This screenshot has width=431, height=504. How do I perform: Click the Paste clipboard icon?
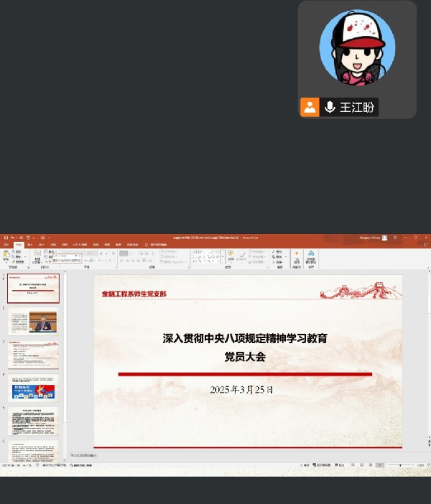(x=6, y=255)
